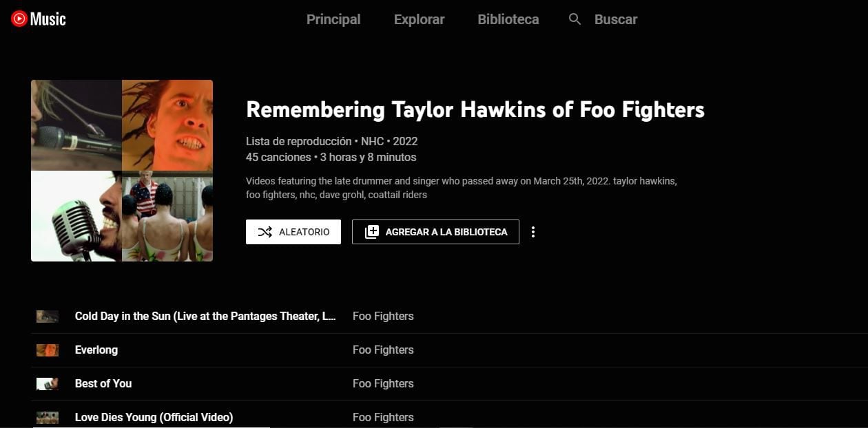
Task: Click the playlist cover art collage
Action: tap(122, 171)
